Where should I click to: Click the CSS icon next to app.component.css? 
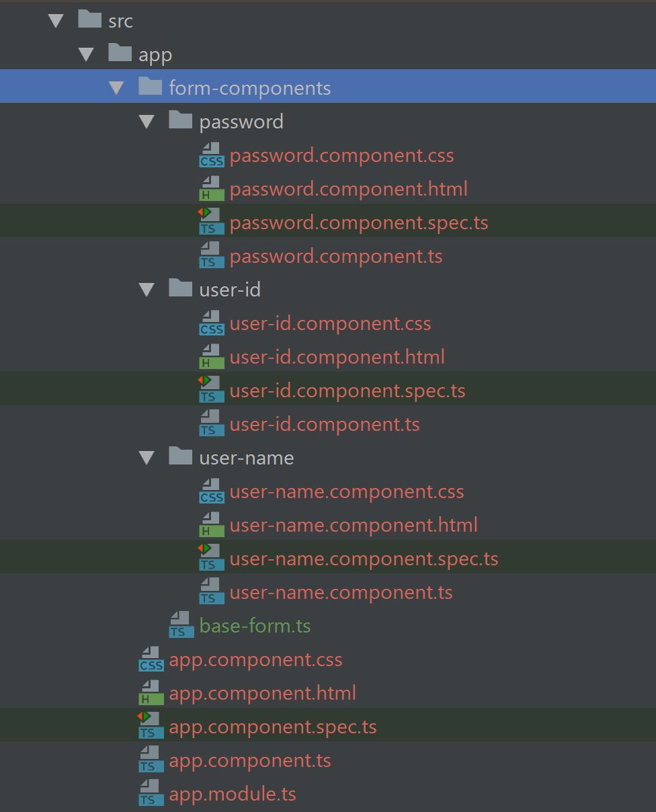[x=151, y=659]
